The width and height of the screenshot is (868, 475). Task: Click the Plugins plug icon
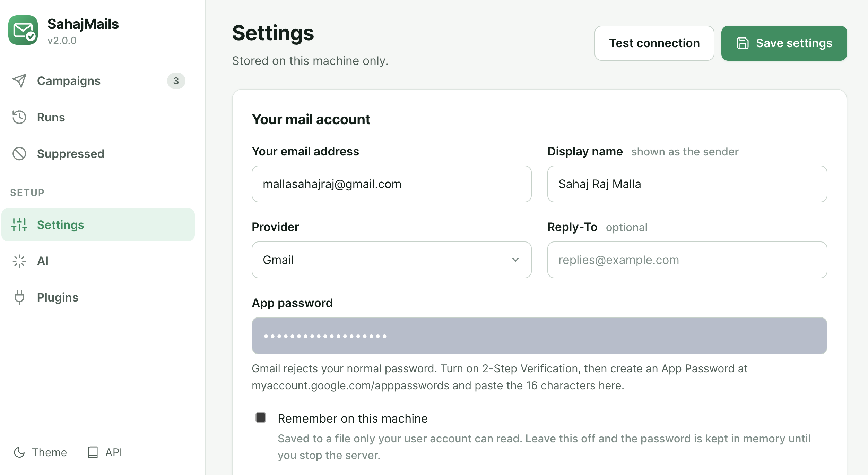click(x=19, y=297)
